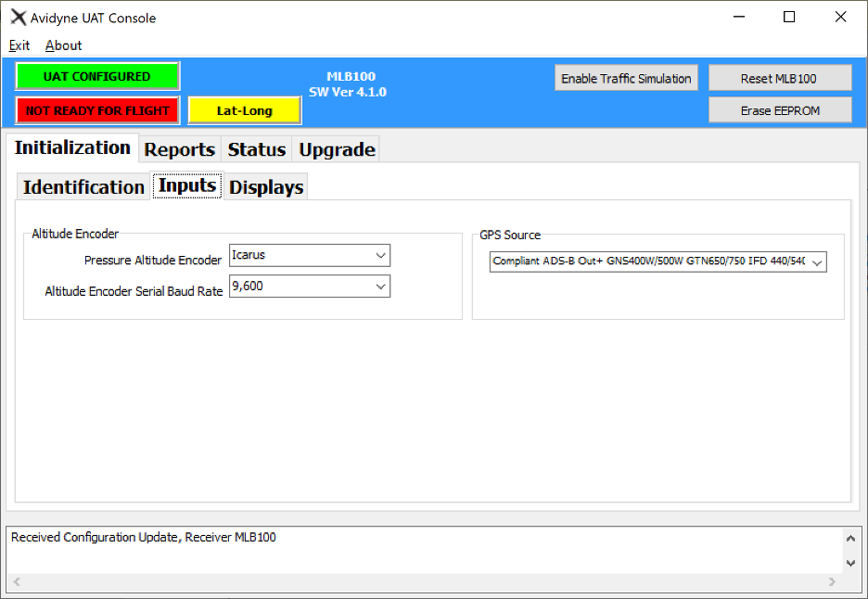Click Enable Traffic Simulation button
The height and width of the screenshot is (599, 868).
tap(626, 78)
